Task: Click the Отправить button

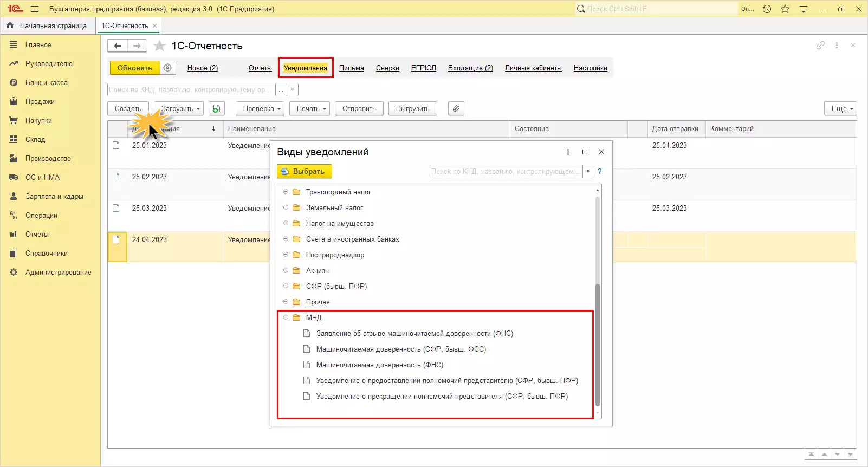Action: (359, 109)
